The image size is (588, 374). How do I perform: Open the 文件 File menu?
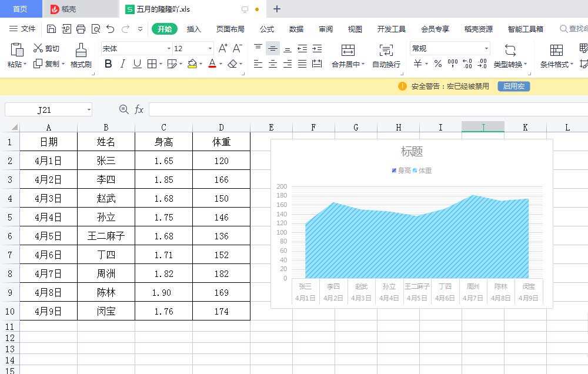tap(22, 28)
